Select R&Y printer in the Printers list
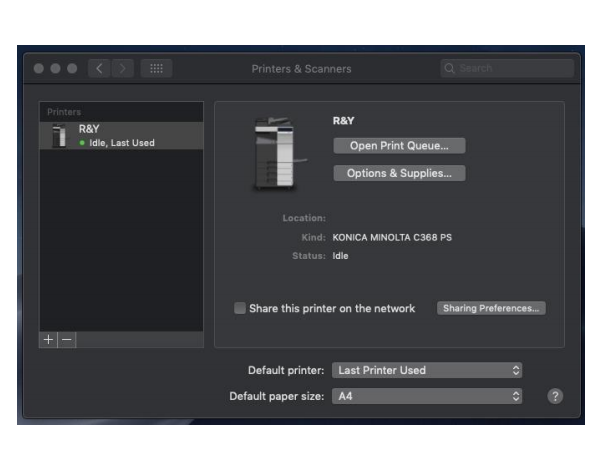The height and width of the screenshot is (471, 612). (x=120, y=136)
